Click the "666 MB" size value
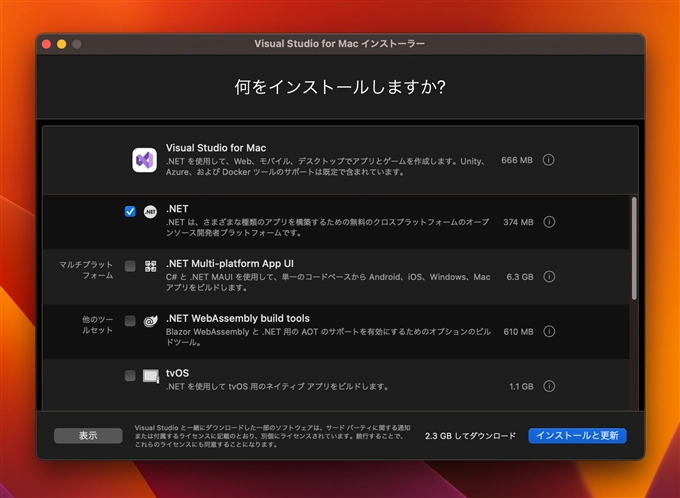Viewport: 680px width, 498px height. 517,160
